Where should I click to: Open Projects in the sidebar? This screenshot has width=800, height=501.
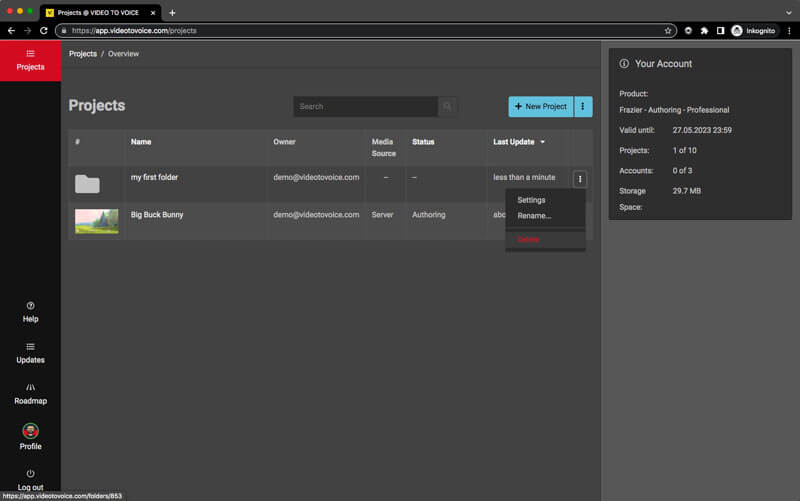pyautogui.click(x=30, y=59)
